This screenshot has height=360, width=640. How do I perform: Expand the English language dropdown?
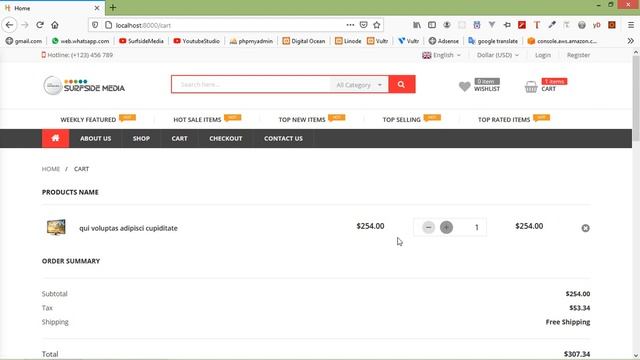[x=442, y=55]
